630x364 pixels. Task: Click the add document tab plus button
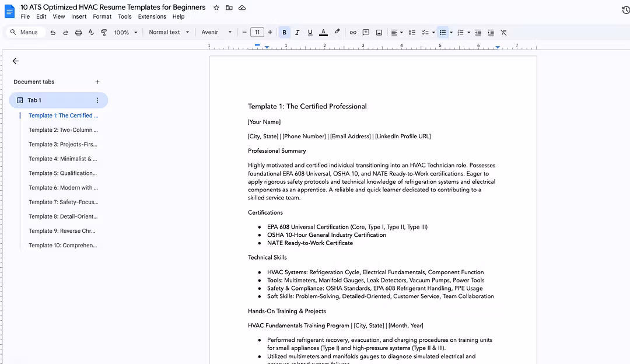(97, 82)
